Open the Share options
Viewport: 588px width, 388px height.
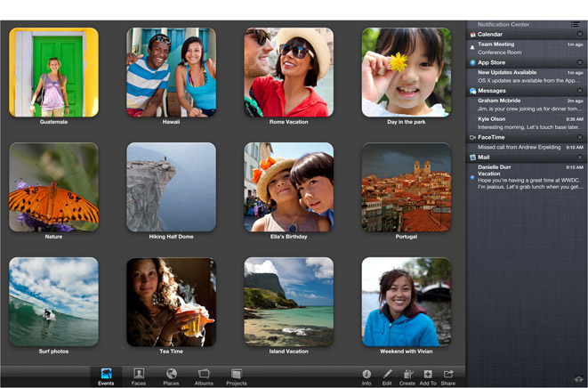(448, 376)
